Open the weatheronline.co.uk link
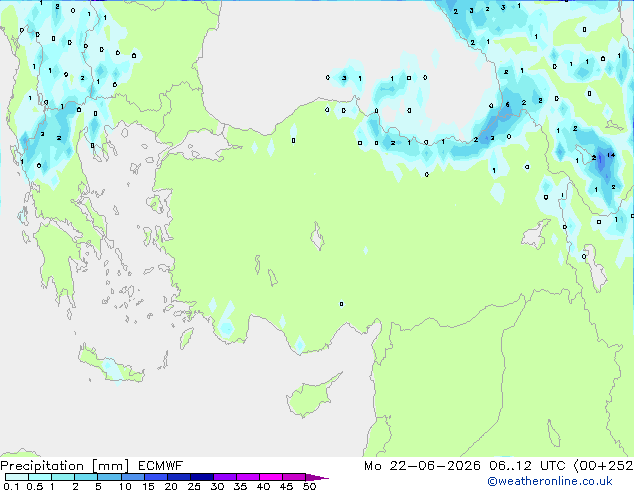This screenshot has width=634, height=490. point(550,481)
